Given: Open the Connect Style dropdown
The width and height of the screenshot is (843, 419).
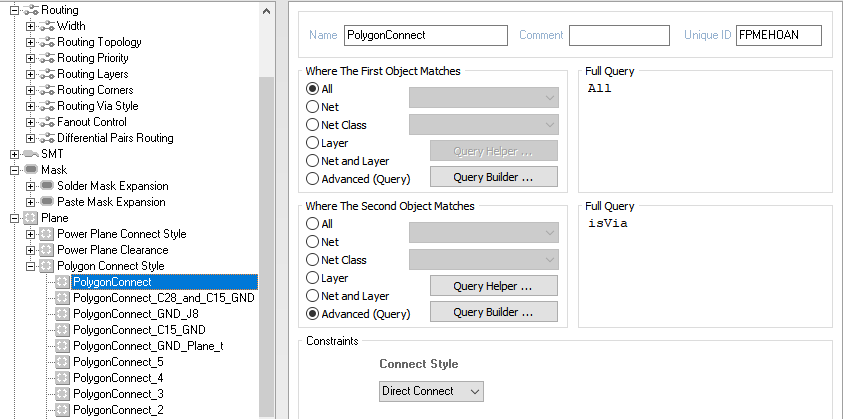Looking at the screenshot, I should tap(431, 391).
